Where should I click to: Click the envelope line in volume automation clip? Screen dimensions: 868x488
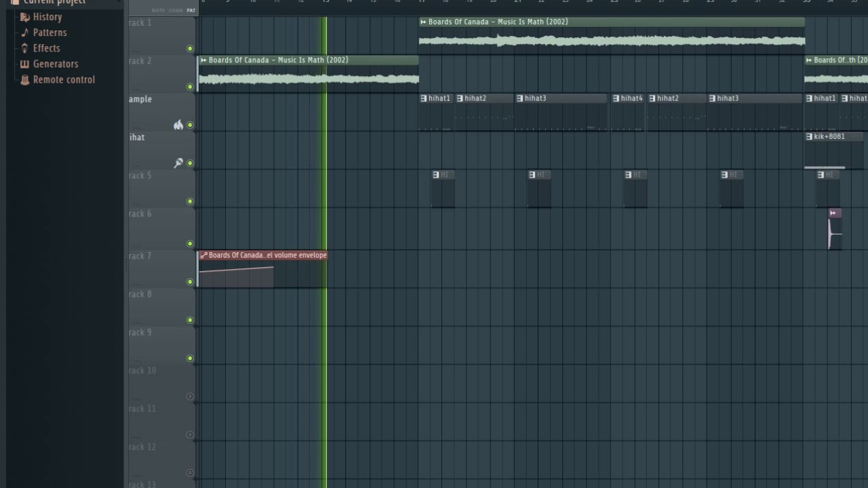(236, 269)
